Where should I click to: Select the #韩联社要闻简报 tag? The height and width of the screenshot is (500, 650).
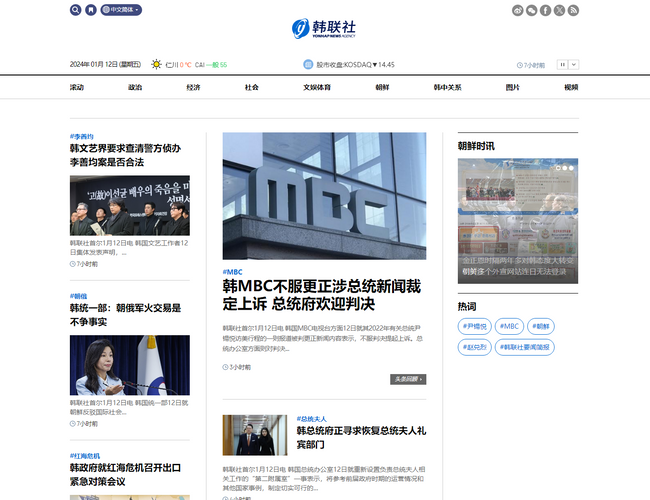[x=526, y=347]
